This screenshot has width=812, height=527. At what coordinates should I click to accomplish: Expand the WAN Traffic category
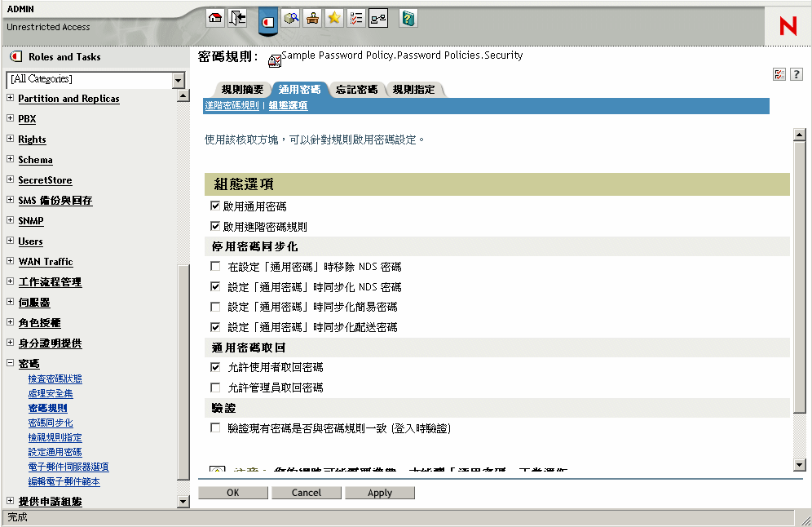tap(10, 261)
